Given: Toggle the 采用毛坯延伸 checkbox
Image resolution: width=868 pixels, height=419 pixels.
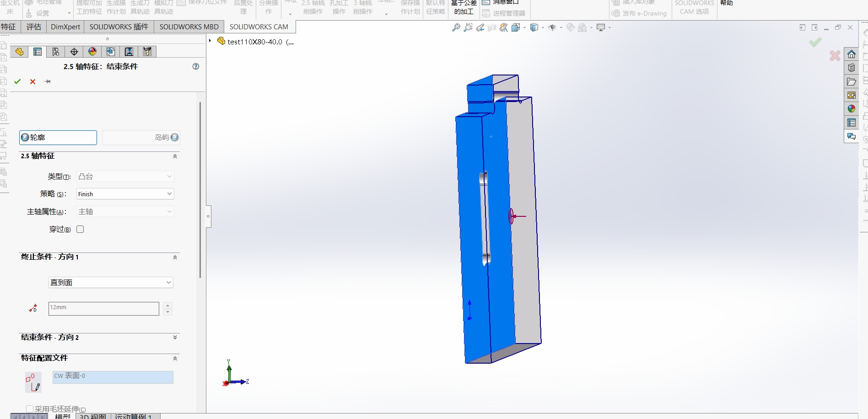Looking at the screenshot, I should point(30,409).
